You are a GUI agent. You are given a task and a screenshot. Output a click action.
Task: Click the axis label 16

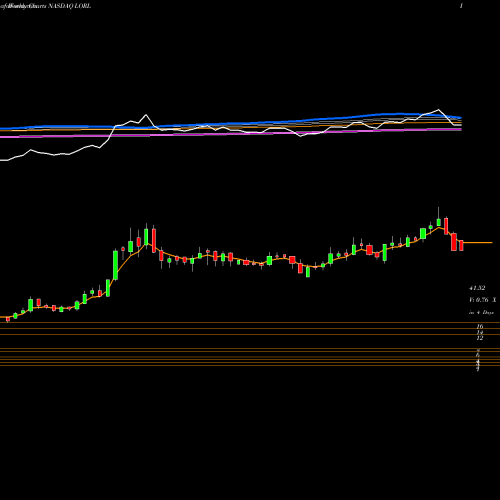(x=480, y=326)
